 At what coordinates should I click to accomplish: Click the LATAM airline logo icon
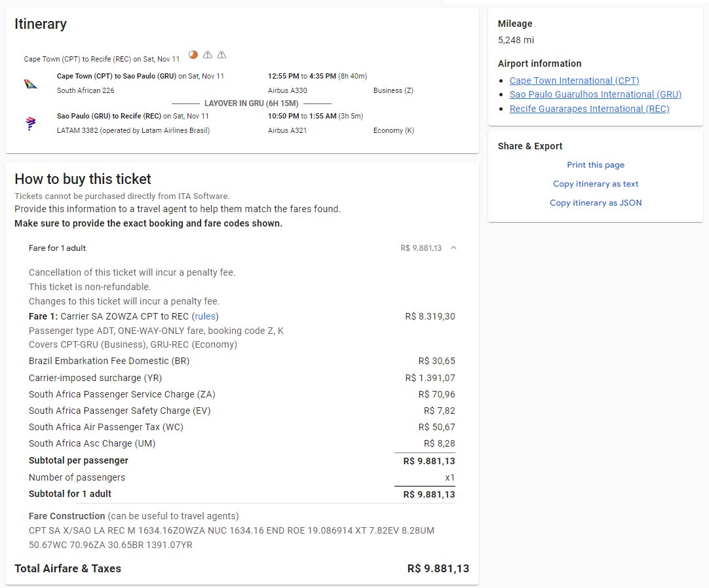(31, 123)
